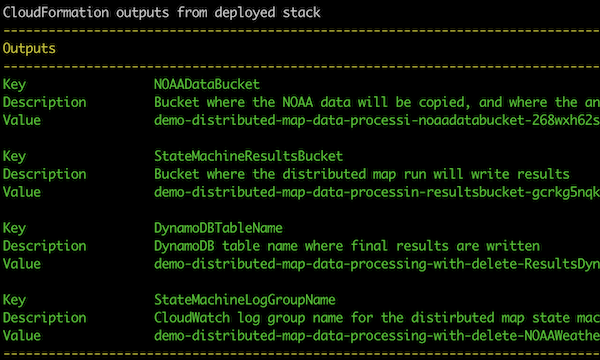Screen dimensions: 600x360
Task: Click the 'CloudFormation outputs from deployed stack' heading
Action: pyautogui.click(x=161, y=13)
